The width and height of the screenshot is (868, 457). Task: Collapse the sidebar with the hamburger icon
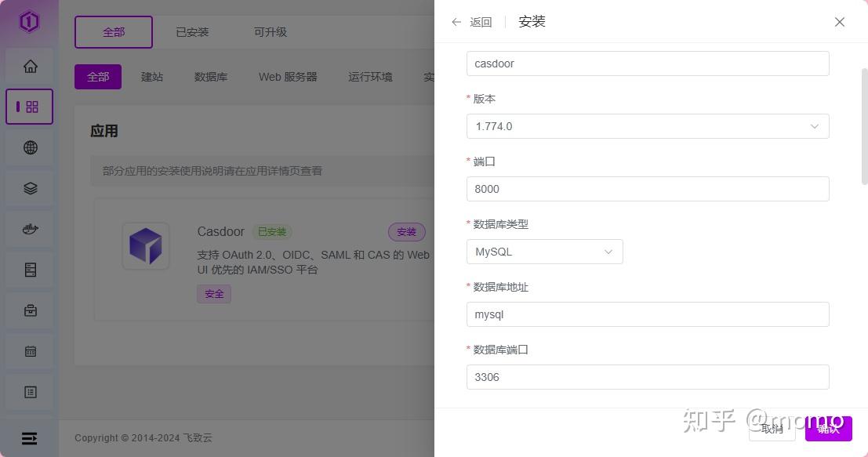tap(29, 438)
